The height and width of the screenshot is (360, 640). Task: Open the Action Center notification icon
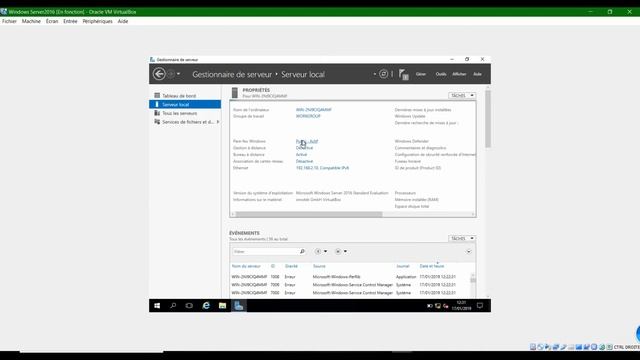[x=480, y=305]
